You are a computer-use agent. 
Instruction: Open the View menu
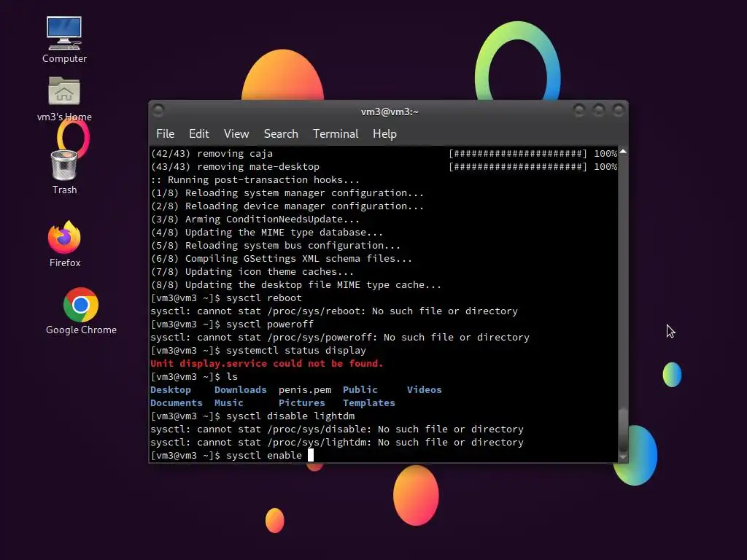pyautogui.click(x=236, y=134)
